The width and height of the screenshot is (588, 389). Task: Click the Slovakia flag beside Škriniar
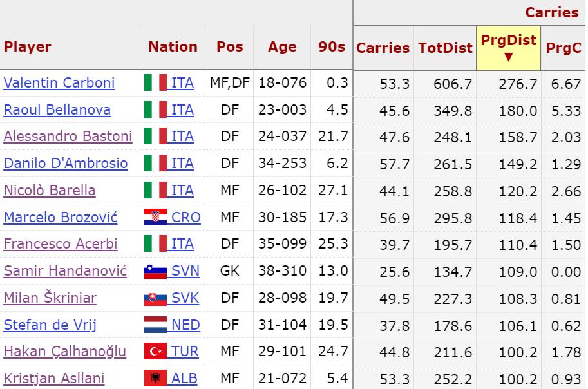(155, 298)
